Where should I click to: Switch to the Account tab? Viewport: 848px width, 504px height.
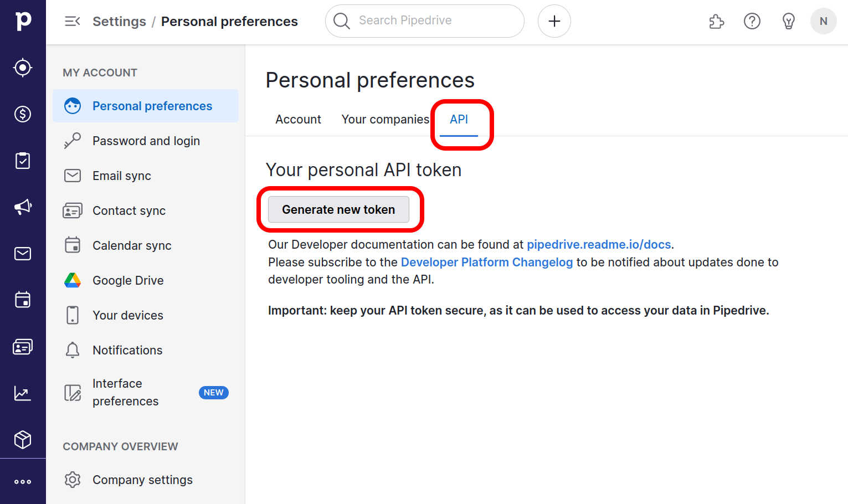[x=298, y=119]
